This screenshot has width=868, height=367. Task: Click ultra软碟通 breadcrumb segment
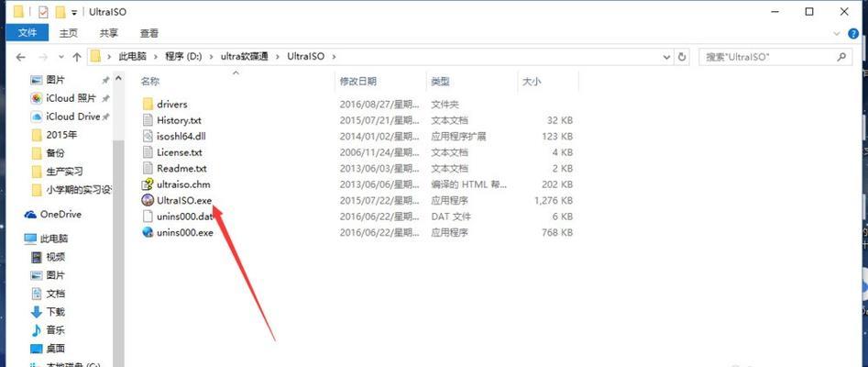[x=244, y=57]
